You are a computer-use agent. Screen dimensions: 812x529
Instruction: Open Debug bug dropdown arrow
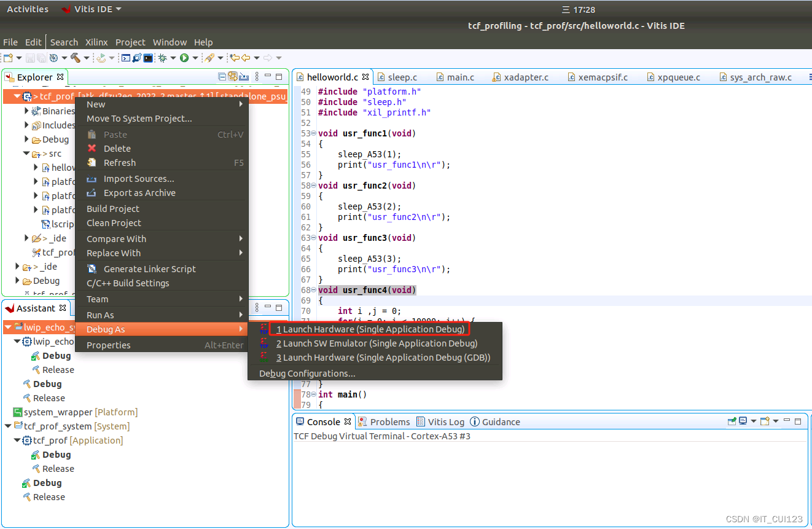click(x=173, y=58)
